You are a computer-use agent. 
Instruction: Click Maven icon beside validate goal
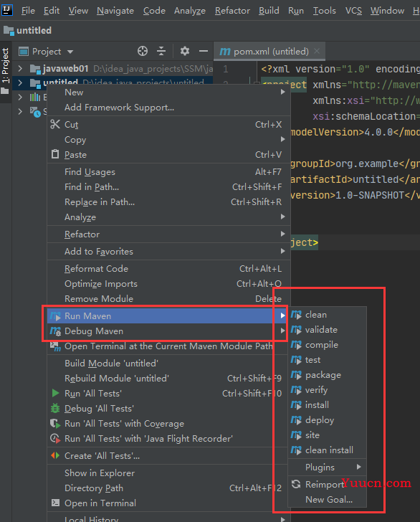[296, 330]
